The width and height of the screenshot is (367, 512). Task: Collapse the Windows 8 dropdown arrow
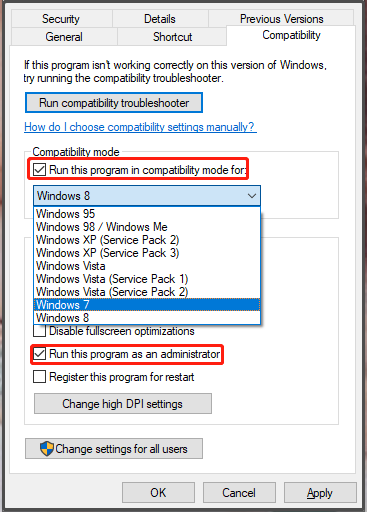[x=252, y=196]
